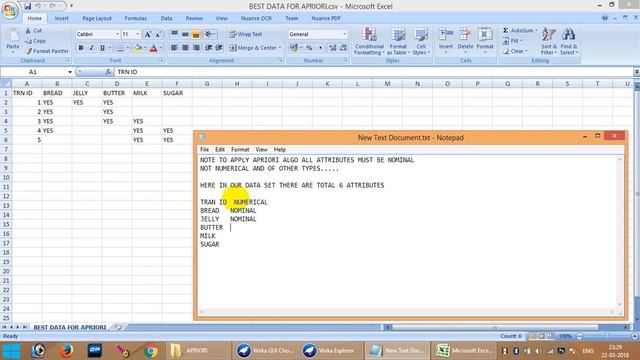This screenshot has width=640, height=360.
Task: Increase font size with Grow Font icon
Action: pos(148,34)
